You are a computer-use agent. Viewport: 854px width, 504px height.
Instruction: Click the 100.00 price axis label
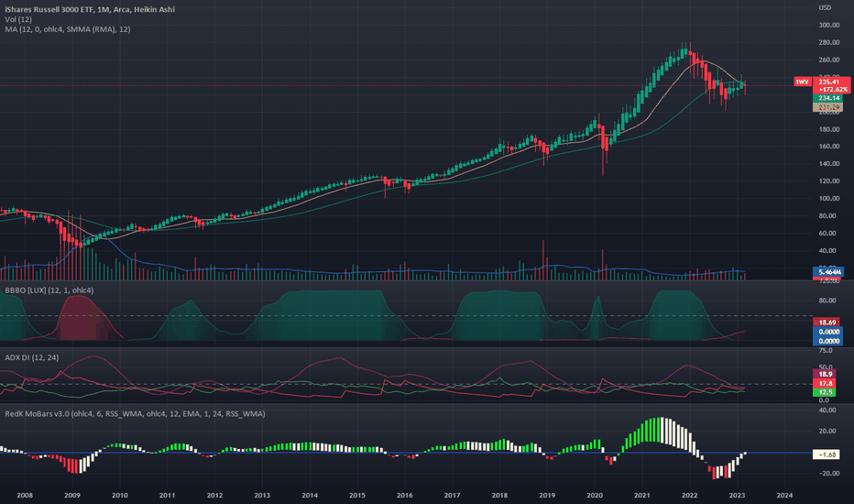pyautogui.click(x=829, y=198)
